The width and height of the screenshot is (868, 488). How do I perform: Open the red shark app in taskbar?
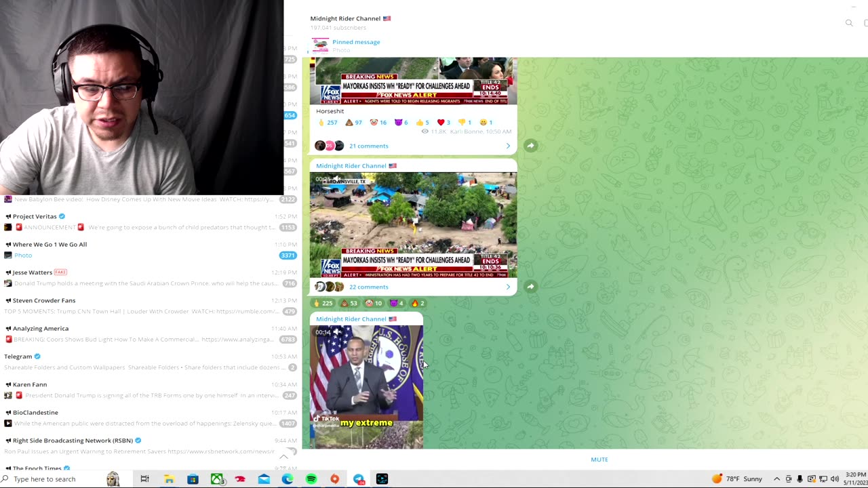click(240, 479)
